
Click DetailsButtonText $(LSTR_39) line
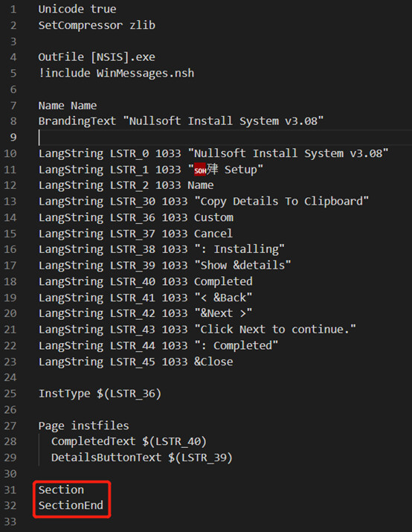(x=142, y=458)
